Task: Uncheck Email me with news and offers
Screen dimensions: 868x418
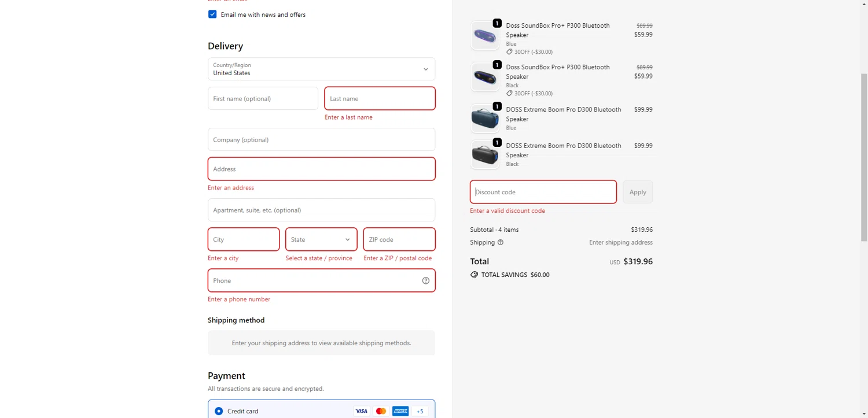Action: point(212,14)
